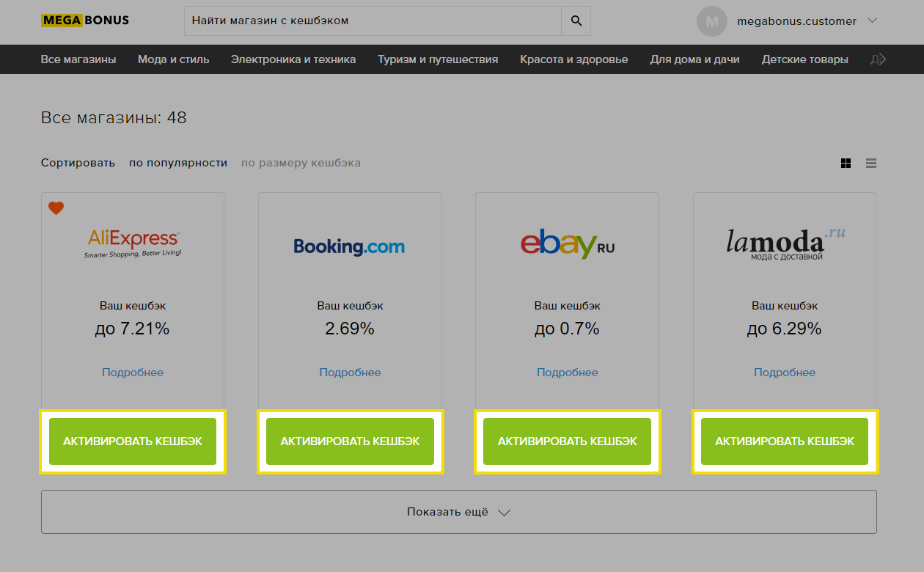
Task: Open Красота и здоровье category
Action: pos(574,59)
